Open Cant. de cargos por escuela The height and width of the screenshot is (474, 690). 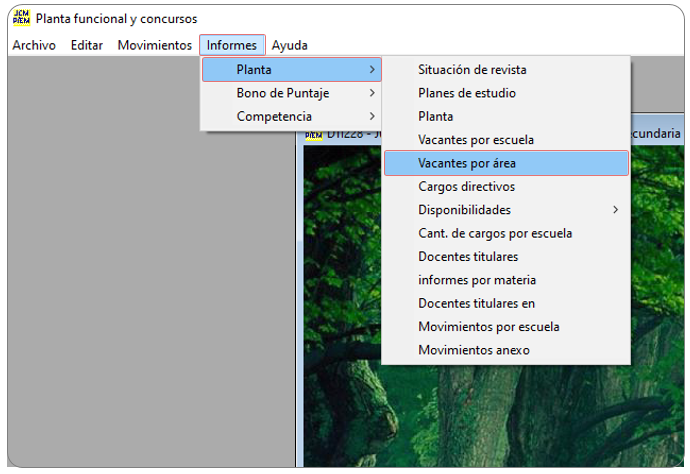pos(506,233)
